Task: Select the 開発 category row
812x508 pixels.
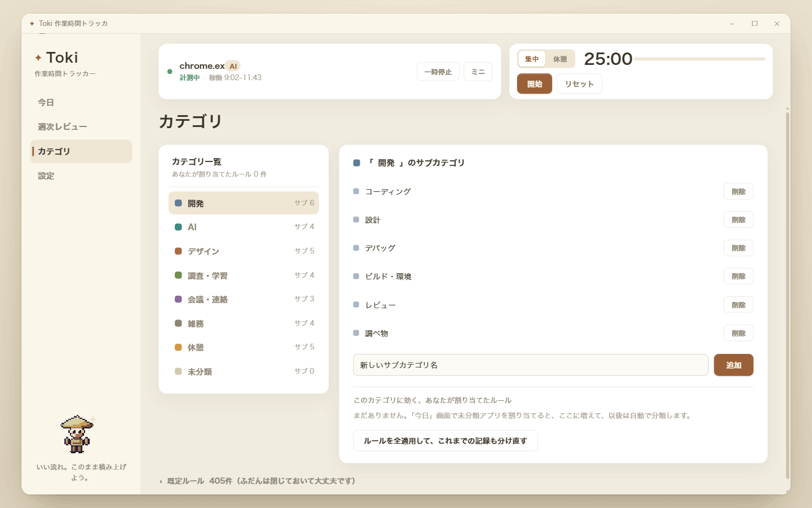Action: [244, 203]
